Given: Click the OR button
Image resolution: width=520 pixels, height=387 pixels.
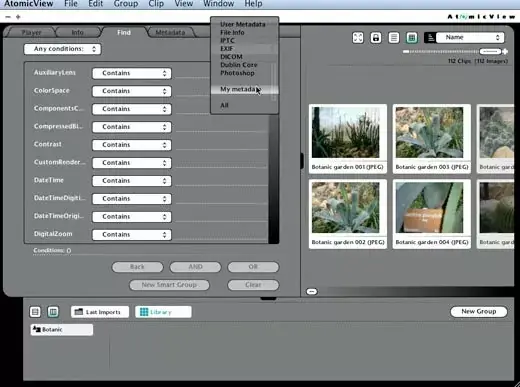Looking at the screenshot, I should tap(253, 267).
